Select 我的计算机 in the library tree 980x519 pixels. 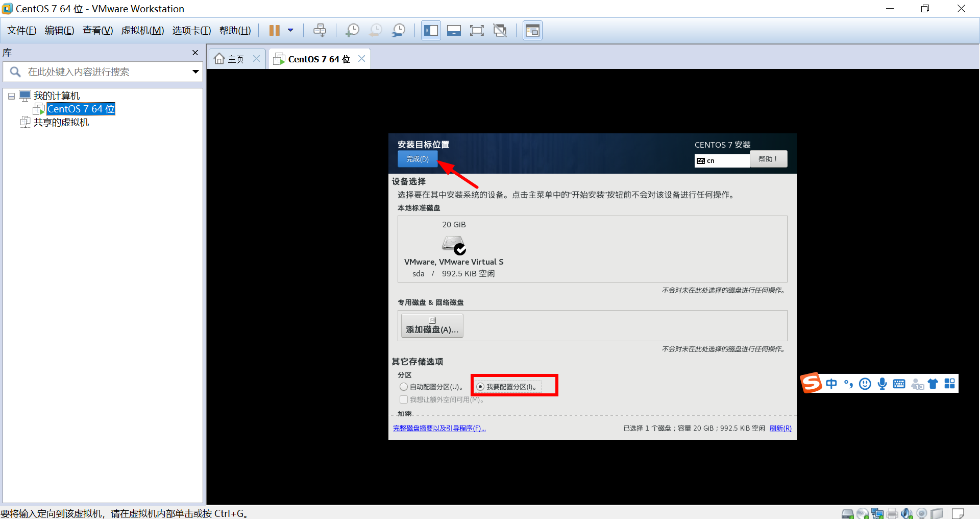click(x=57, y=96)
